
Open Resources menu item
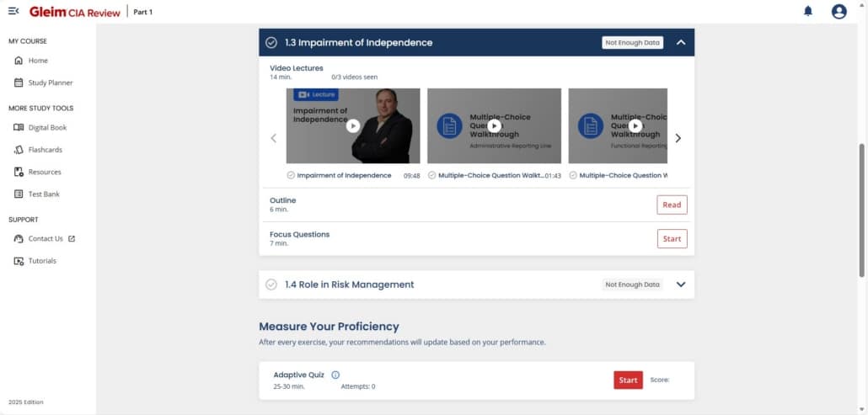pyautogui.click(x=45, y=172)
